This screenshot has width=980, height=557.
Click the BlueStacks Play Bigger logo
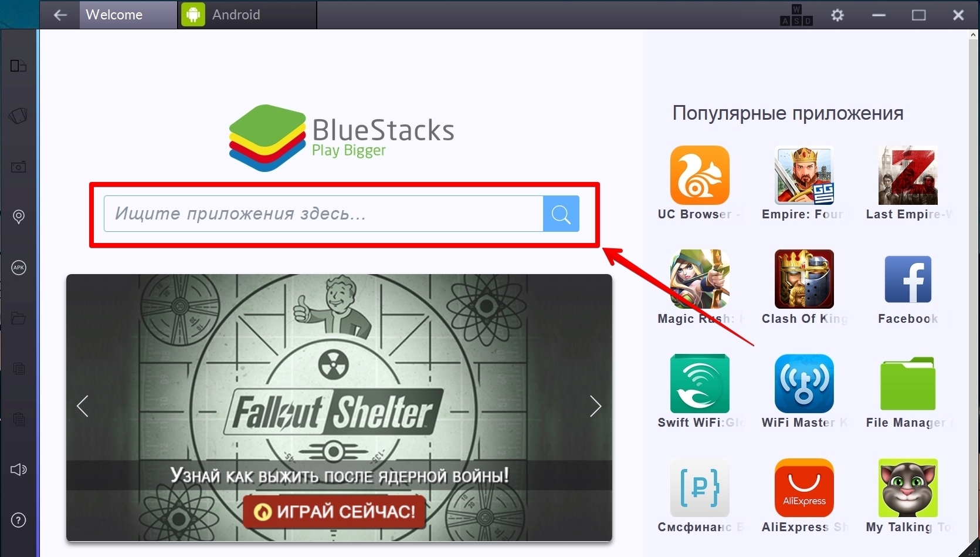coord(341,138)
